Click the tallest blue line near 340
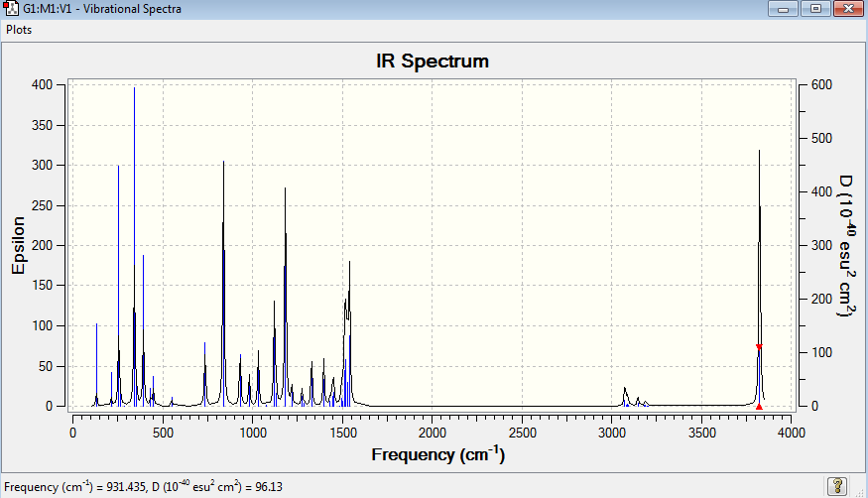The image size is (868, 498). click(134, 246)
